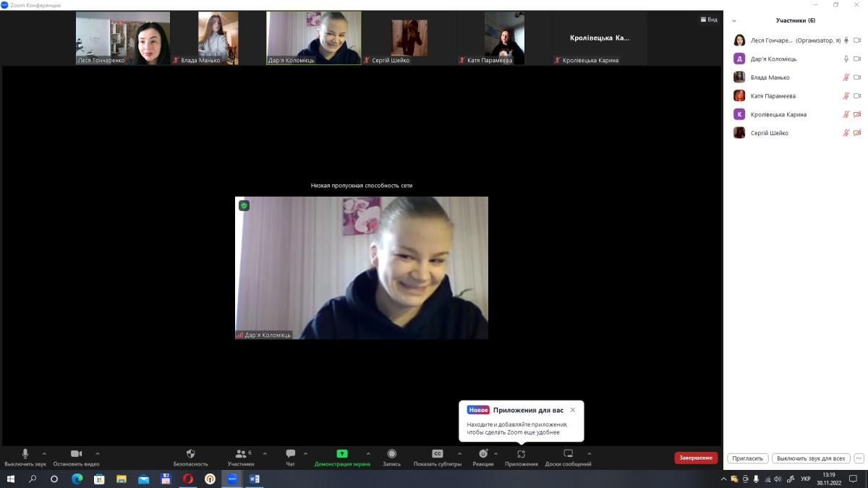868x488 pixels.
Task: Collapse the Участники panel chevron
Action: tap(734, 21)
